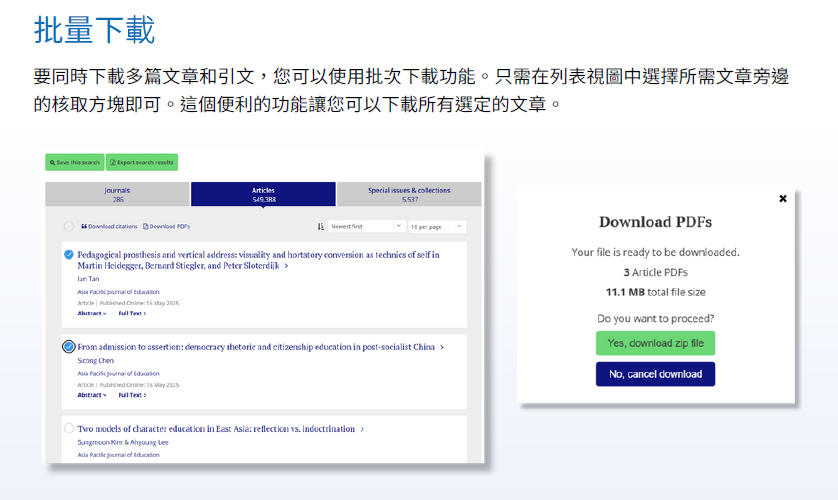This screenshot has width=838, height=500.
Task: Open the per page dropdown
Action: tap(437, 226)
